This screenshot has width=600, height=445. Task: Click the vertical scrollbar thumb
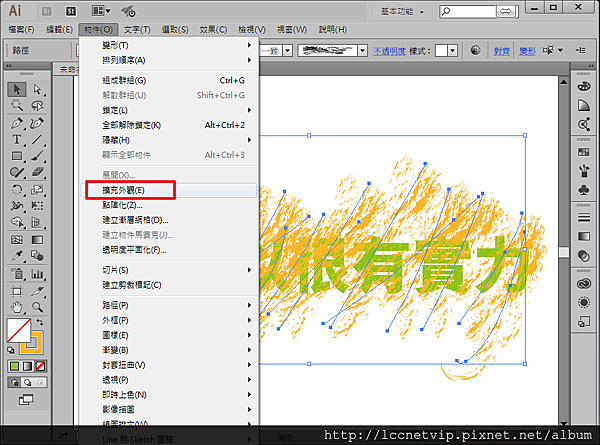tap(563, 252)
